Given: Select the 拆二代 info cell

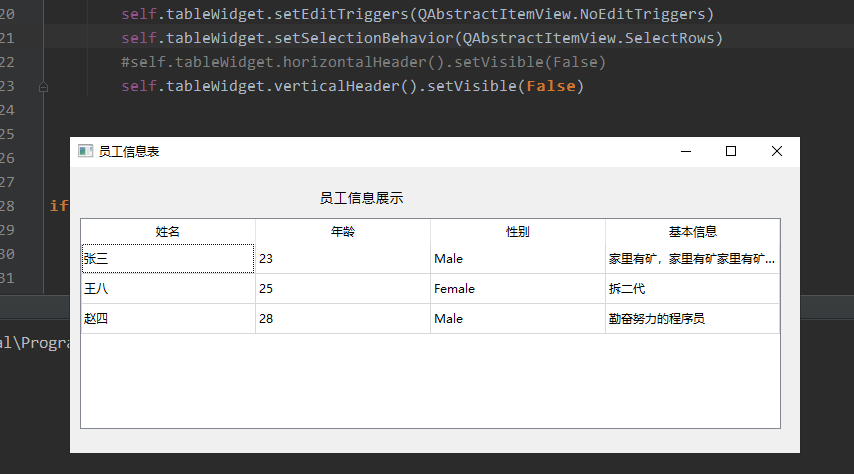Looking at the screenshot, I should pos(692,288).
